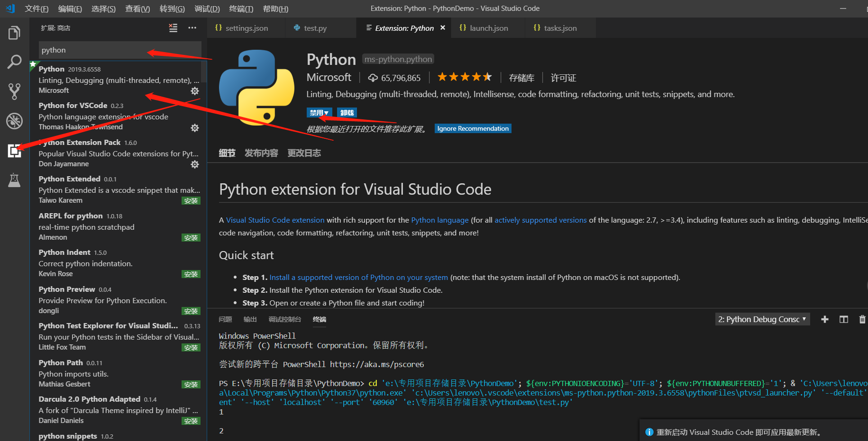This screenshot has width=868, height=441.
Task: Open the 查看(V) menu
Action: (137, 9)
